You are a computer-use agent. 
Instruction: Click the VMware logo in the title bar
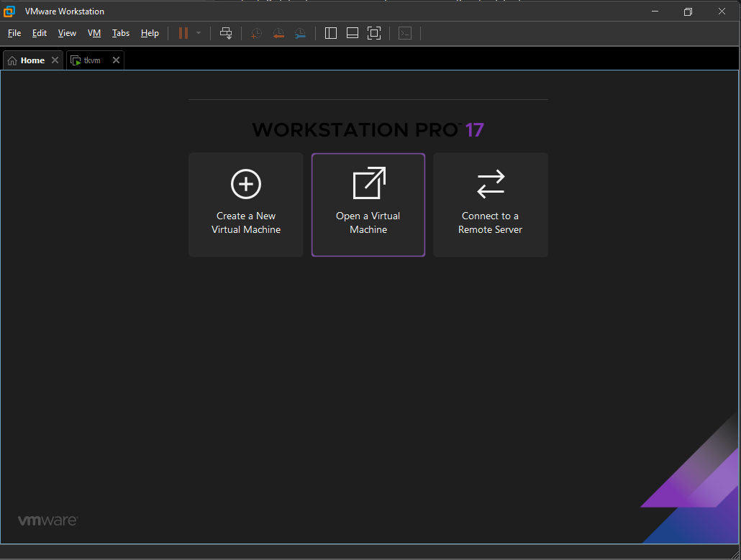[9, 11]
